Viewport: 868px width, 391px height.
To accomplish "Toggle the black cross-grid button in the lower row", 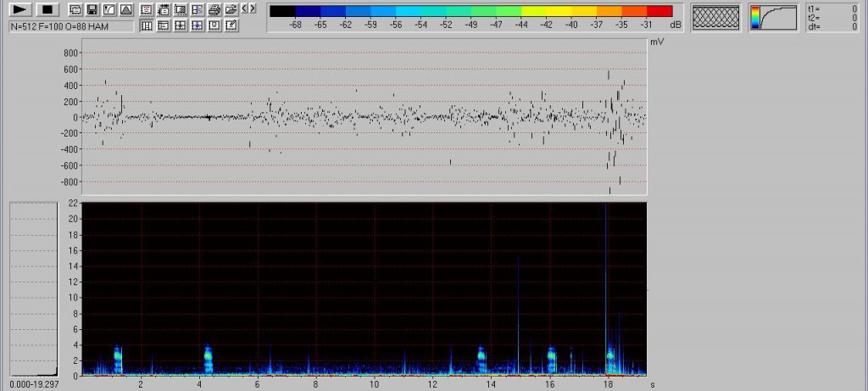I will click(181, 25).
